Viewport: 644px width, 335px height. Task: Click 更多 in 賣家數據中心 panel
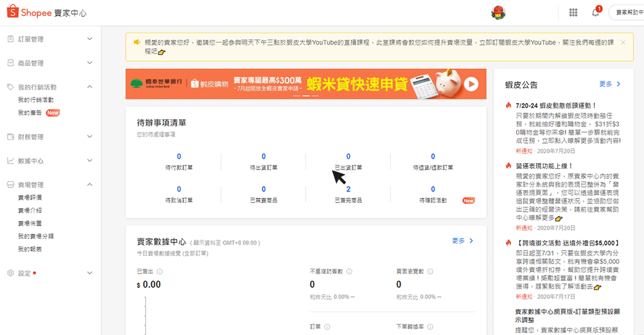tap(462, 241)
